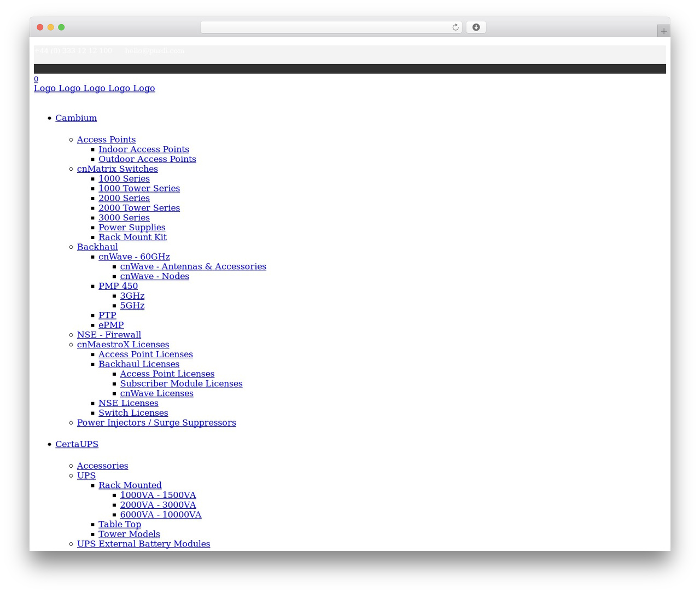
Task: Open the ePMP link
Action: click(x=111, y=325)
